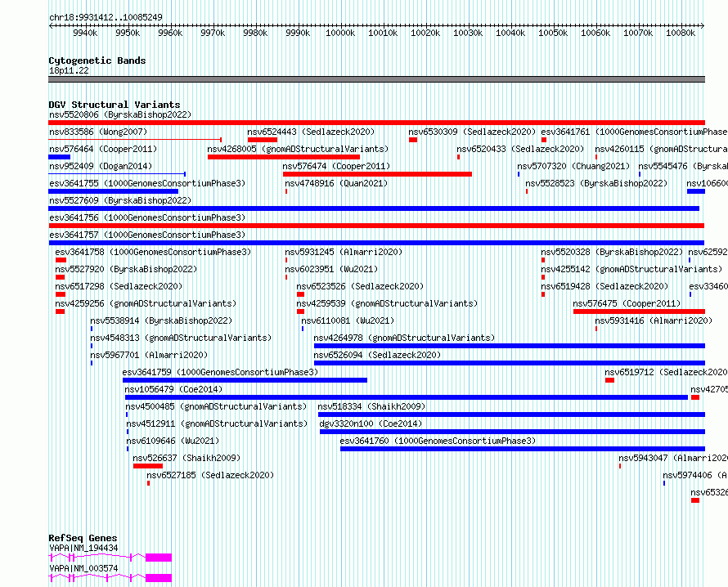Select the nsv833586 (Wong2007) variant label
This screenshot has width=728, height=587.
coord(98,132)
